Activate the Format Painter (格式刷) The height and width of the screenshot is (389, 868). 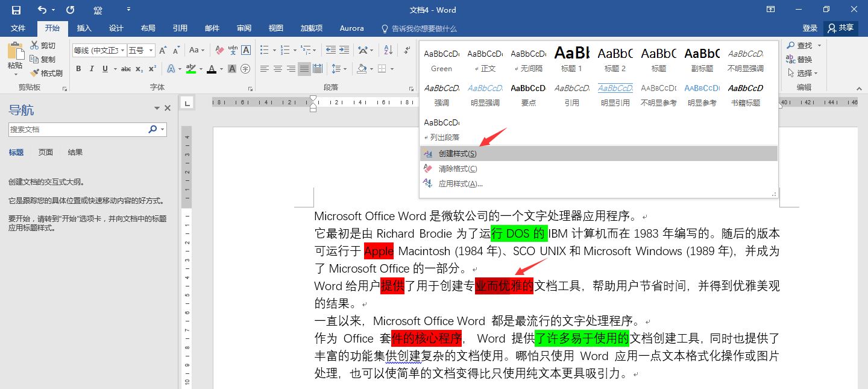[x=46, y=73]
